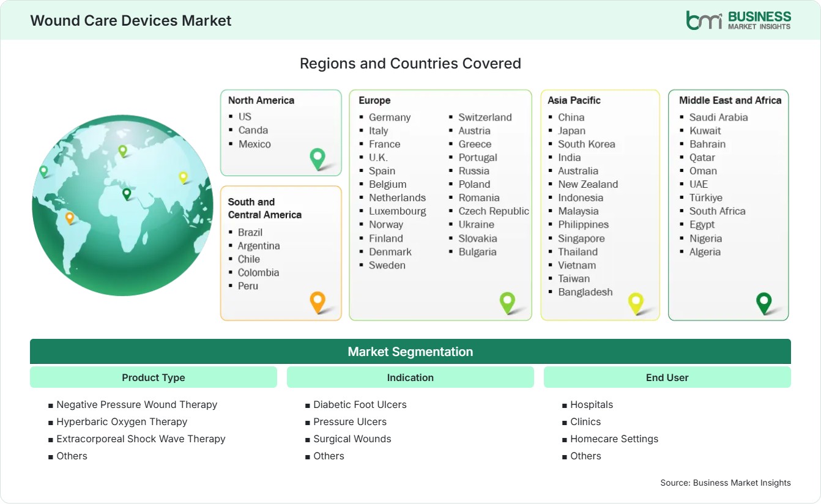Click 'Homecare Settings' item
The image size is (821, 504).
point(614,439)
